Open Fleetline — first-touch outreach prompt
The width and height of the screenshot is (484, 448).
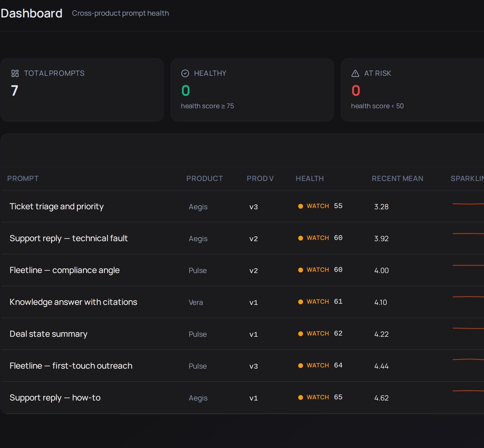coord(71,366)
